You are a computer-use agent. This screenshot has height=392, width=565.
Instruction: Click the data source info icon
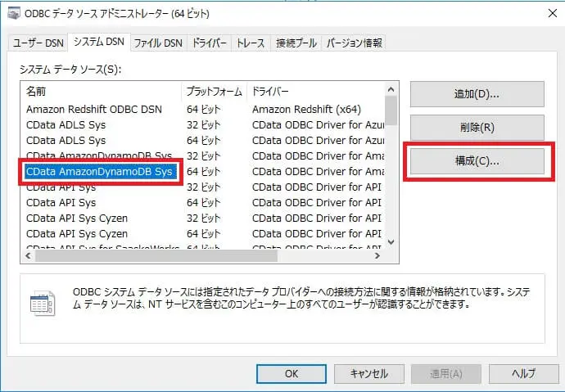point(43,303)
